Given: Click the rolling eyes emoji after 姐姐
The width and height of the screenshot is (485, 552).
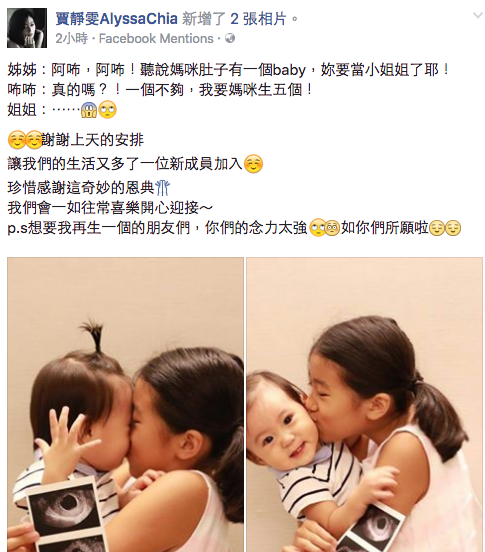Looking at the screenshot, I should pyautogui.click(x=107, y=111).
